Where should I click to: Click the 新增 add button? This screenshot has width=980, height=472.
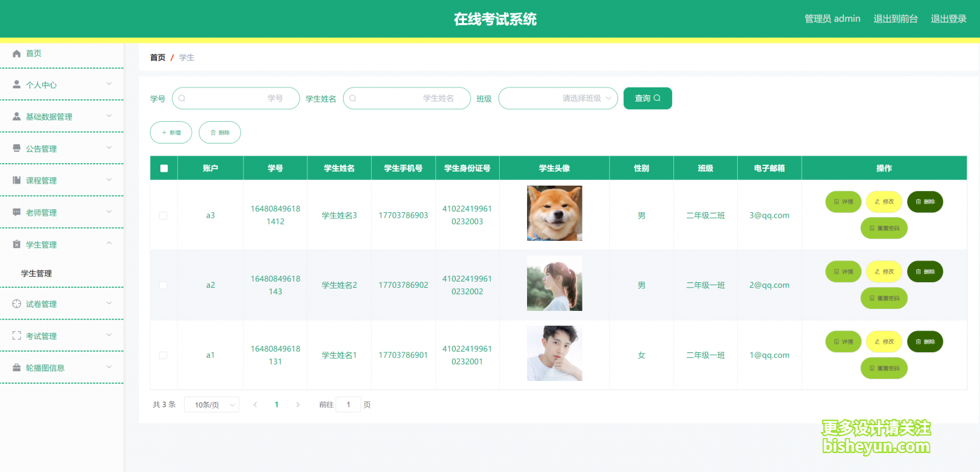[x=171, y=132]
